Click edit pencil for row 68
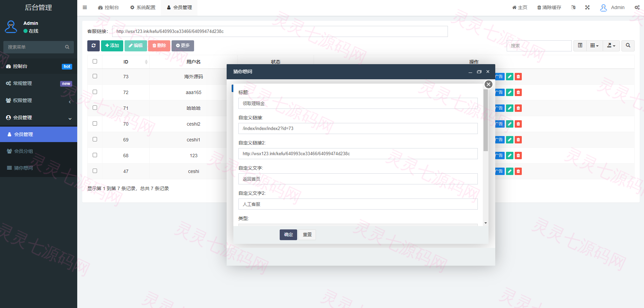 (510, 156)
